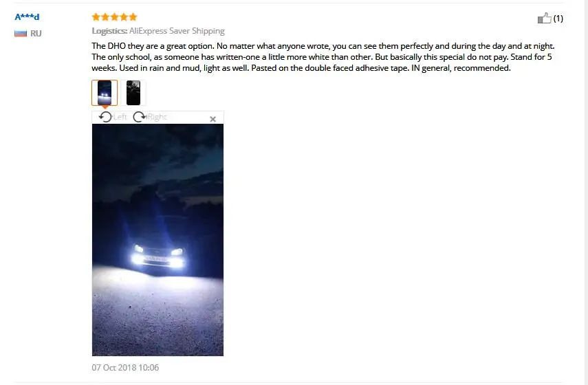The height and width of the screenshot is (385, 588).
Task: Click the fifth orange rating star
Action: click(x=133, y=17)
